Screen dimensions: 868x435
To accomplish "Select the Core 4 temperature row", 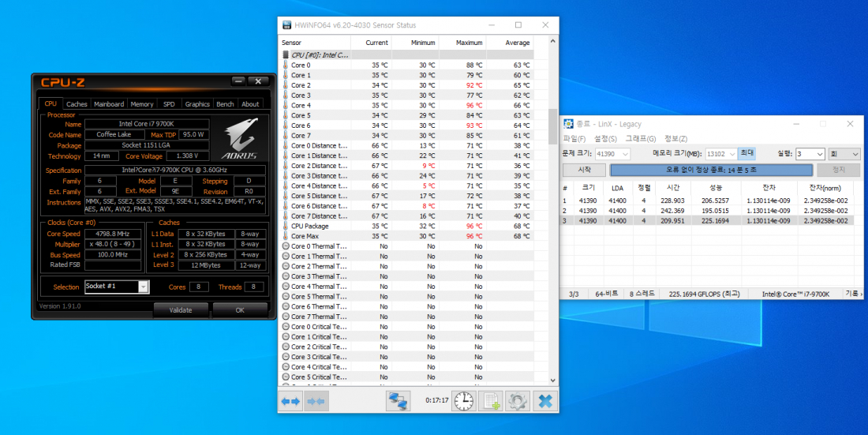I will pos(407,105).
